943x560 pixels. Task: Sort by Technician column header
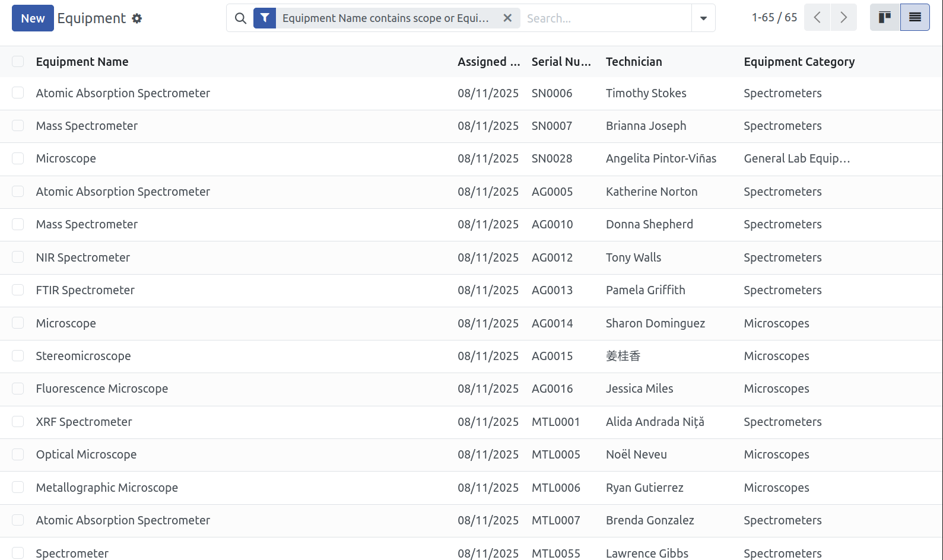[634, 62]
